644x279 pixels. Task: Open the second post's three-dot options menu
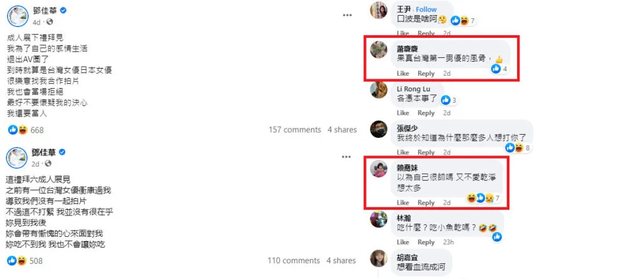(x=347, y=157)
